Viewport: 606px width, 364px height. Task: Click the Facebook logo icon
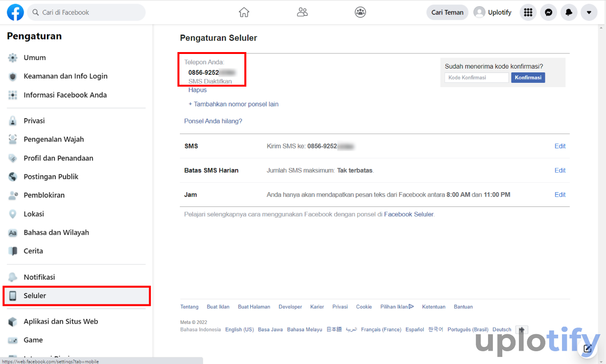pos(15,12)
